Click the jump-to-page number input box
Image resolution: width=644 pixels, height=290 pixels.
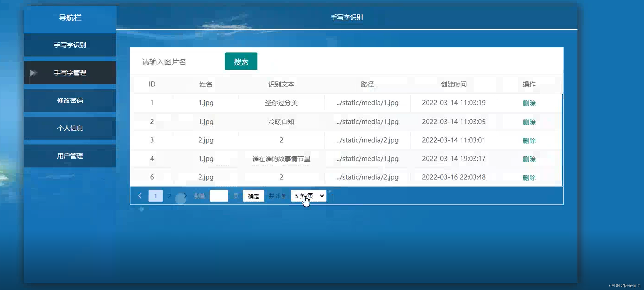pyautogui.click(x=219, y=196)
